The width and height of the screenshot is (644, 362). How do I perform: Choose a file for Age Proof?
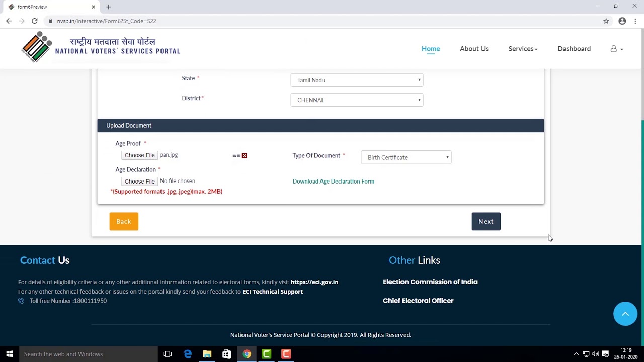(139, 155)
